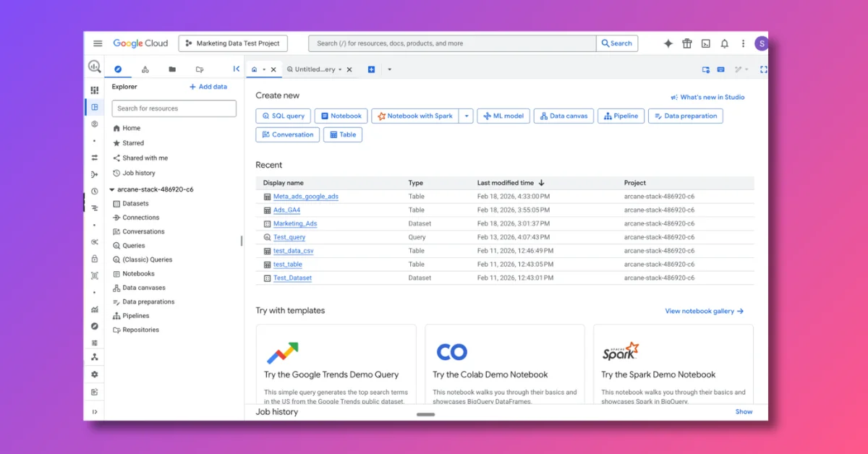Open the Marketing Data Test Project selector
868x454 pixels.
[233, 43]
